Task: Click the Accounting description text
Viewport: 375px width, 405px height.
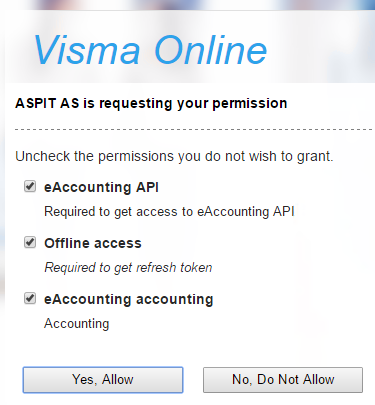Action: [x=77, y=324]
